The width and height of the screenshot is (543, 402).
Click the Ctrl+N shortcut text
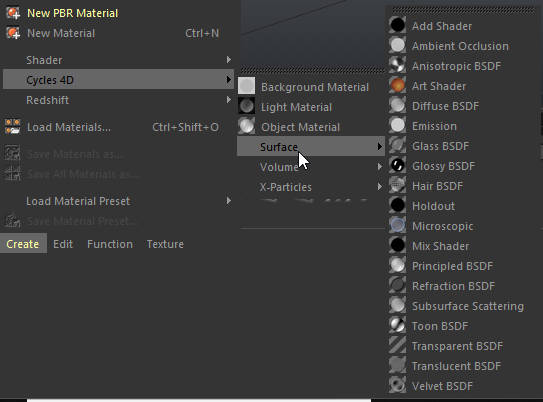(x=202, y=33)
